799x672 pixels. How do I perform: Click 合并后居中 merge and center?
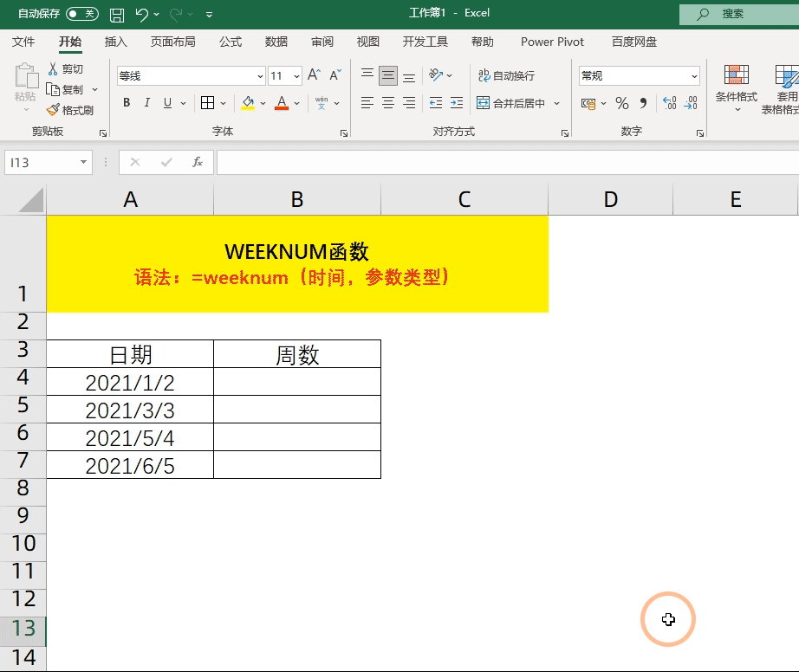[x=511, y=103]
